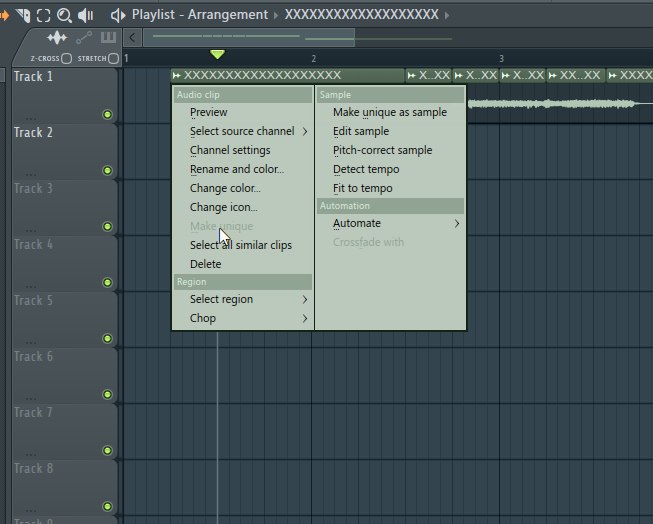The width and height of the screenshot is (653, 524).
Task: Click the playlist overview scrollbar thumb
Action: [249, 38]
